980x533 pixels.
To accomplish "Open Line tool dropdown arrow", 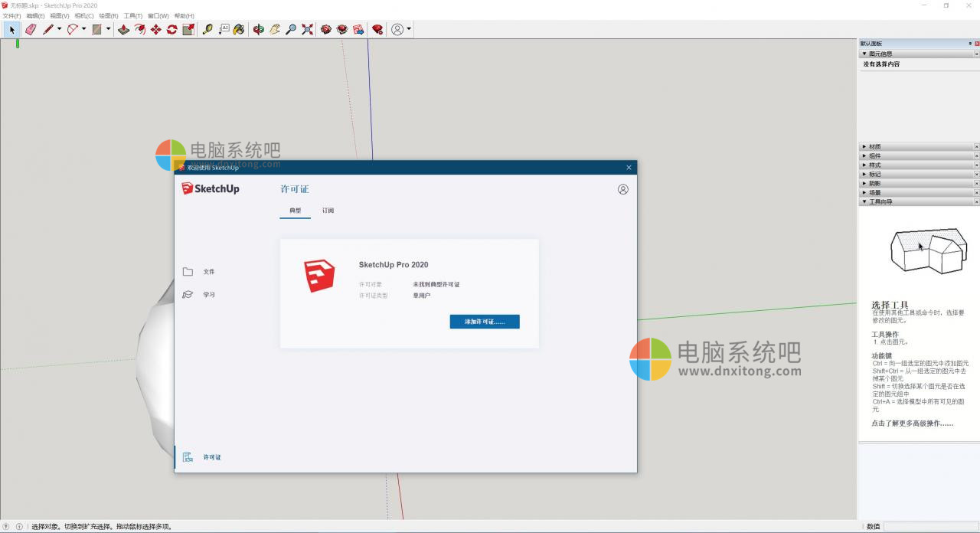I will click(x=59, y=29).
